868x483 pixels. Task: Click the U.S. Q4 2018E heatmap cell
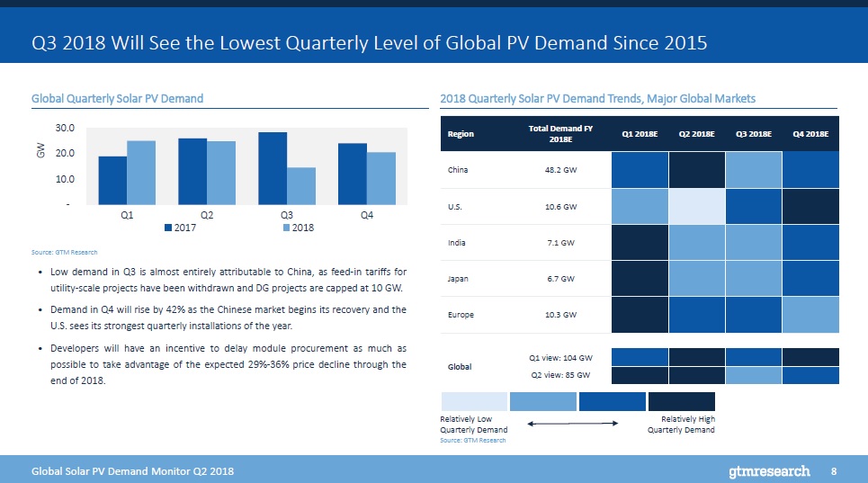(810, 206)
